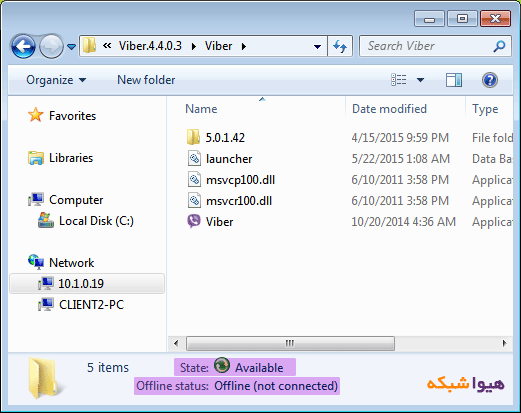521x413 pixels.
Task: Click date 10/20/2014 4:36 AM
Action: point(404,222)
